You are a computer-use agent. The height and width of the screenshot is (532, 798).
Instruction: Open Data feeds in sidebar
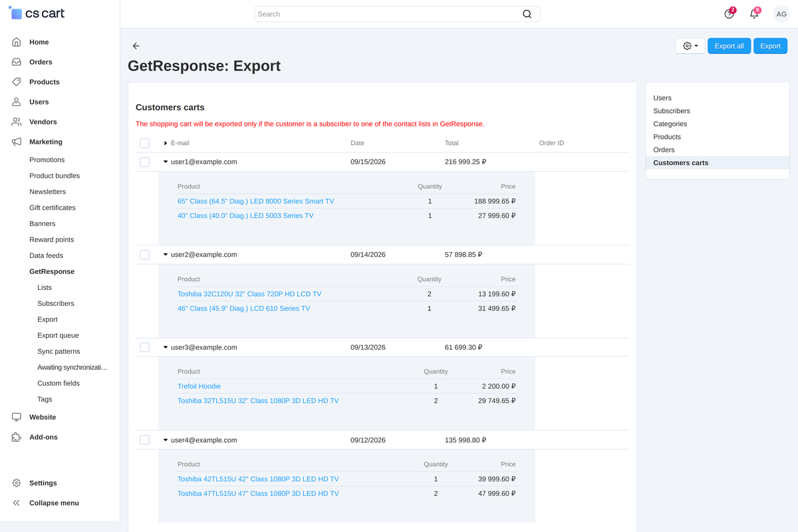(x=48, y=255)
